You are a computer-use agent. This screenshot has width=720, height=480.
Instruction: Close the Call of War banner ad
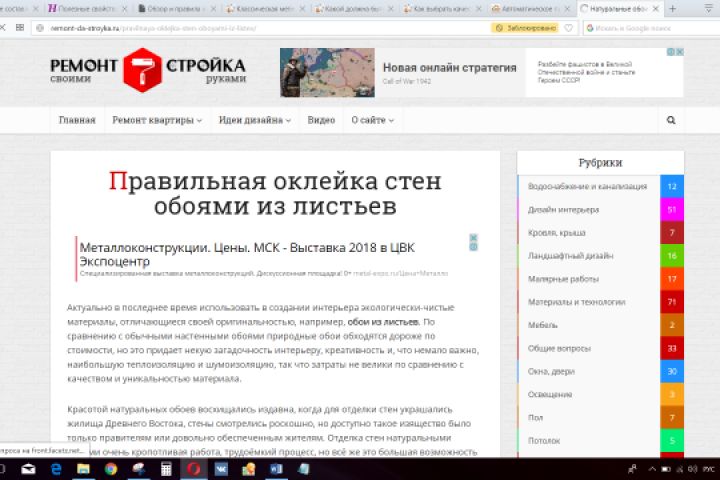point(680,52)
